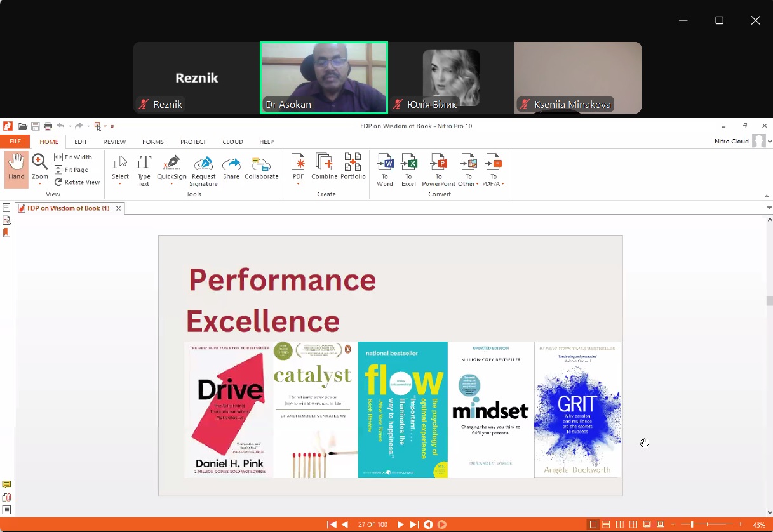Go to the previous page
The image size is (773, 532).
345,524
